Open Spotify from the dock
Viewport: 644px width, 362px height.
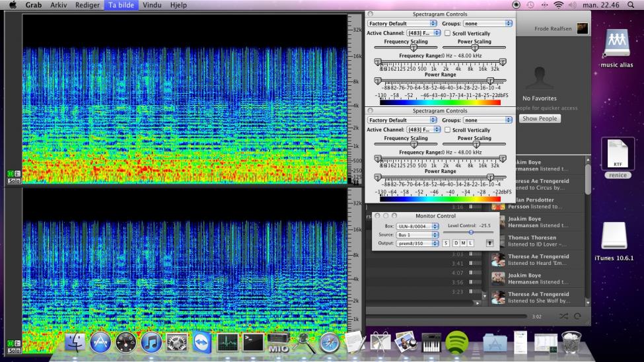(457, 342)
